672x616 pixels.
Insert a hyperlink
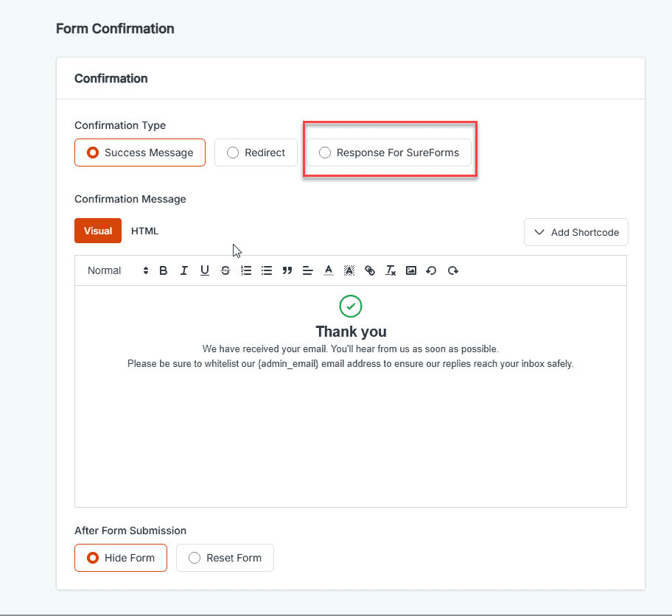pos(370,270)
